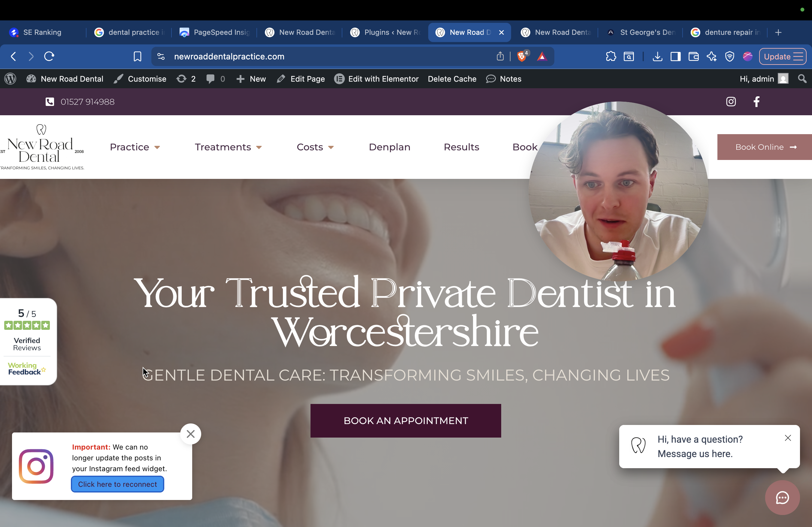812x527 pixels.
Task: Open the Instagram profile icon
Action: 731,101
